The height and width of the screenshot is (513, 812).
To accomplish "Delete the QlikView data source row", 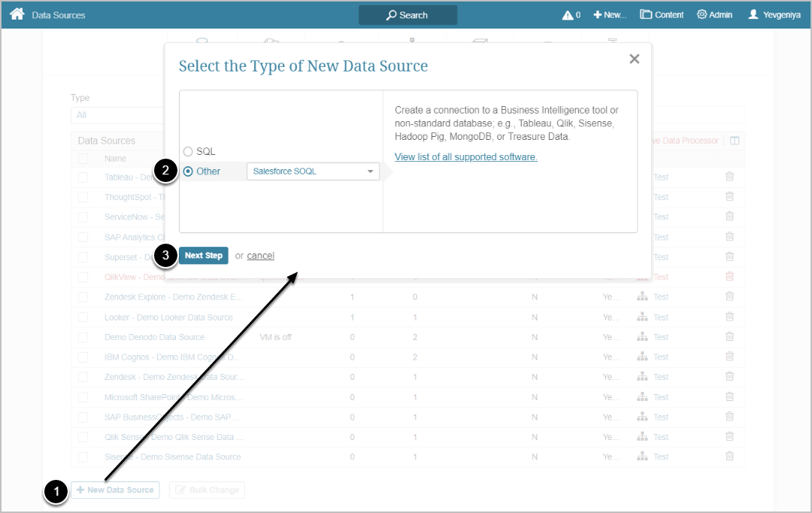I will [729, 277].
